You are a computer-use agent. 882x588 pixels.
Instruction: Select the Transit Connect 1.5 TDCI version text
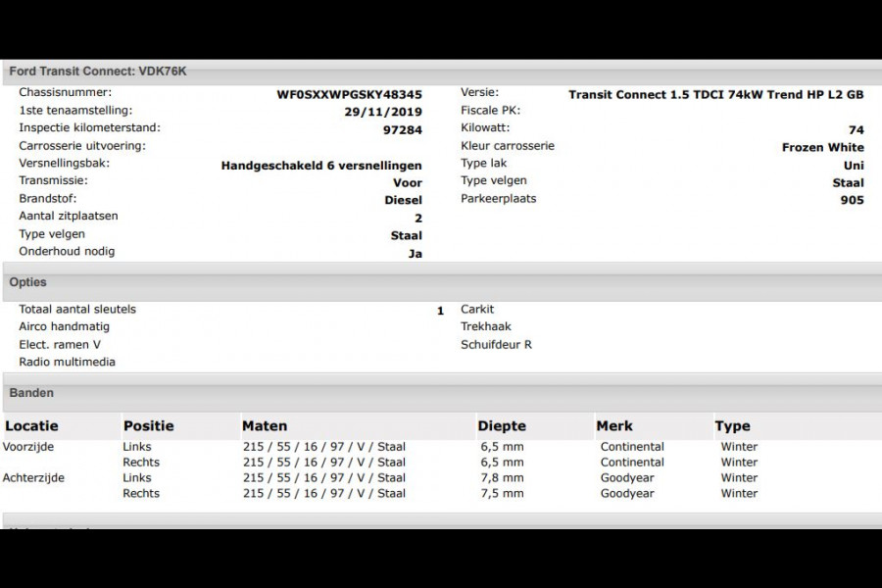pos(715,95)
